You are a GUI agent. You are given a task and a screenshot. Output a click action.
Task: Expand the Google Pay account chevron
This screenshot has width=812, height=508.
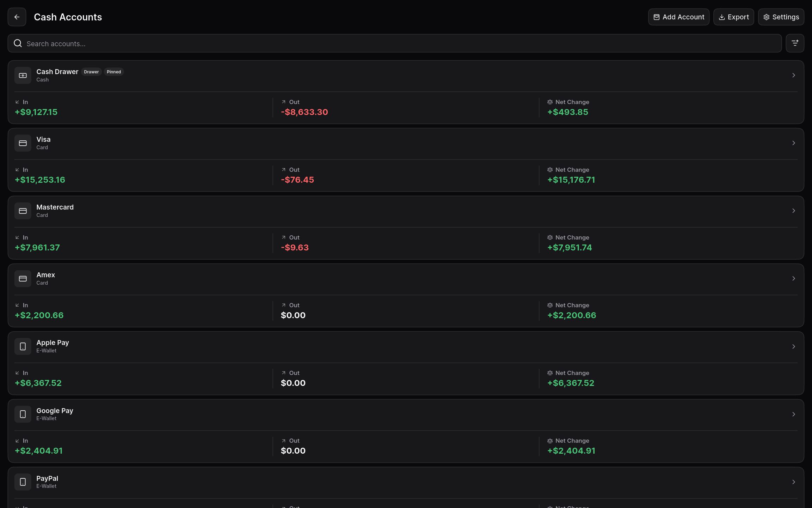pos(793,414)
